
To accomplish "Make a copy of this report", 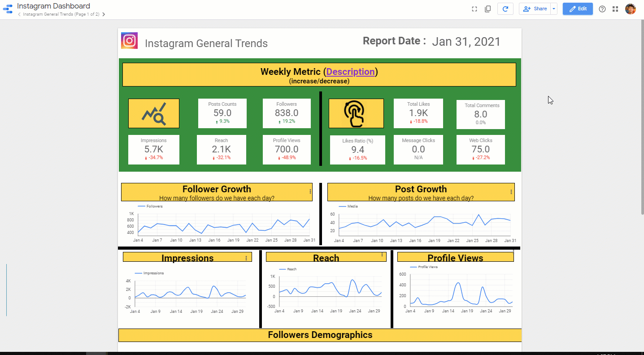I will pyautogui.click(x=488, y=9).
